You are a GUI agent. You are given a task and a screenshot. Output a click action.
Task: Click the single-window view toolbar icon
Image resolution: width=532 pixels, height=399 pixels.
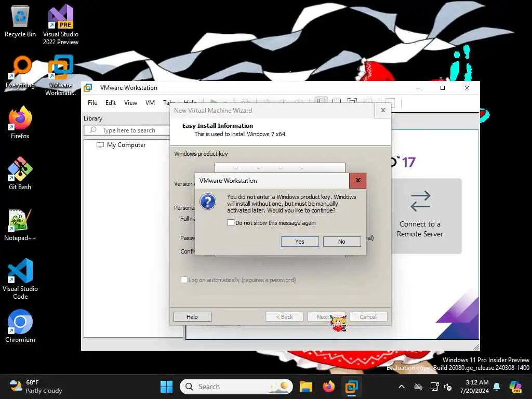[337, 102]
